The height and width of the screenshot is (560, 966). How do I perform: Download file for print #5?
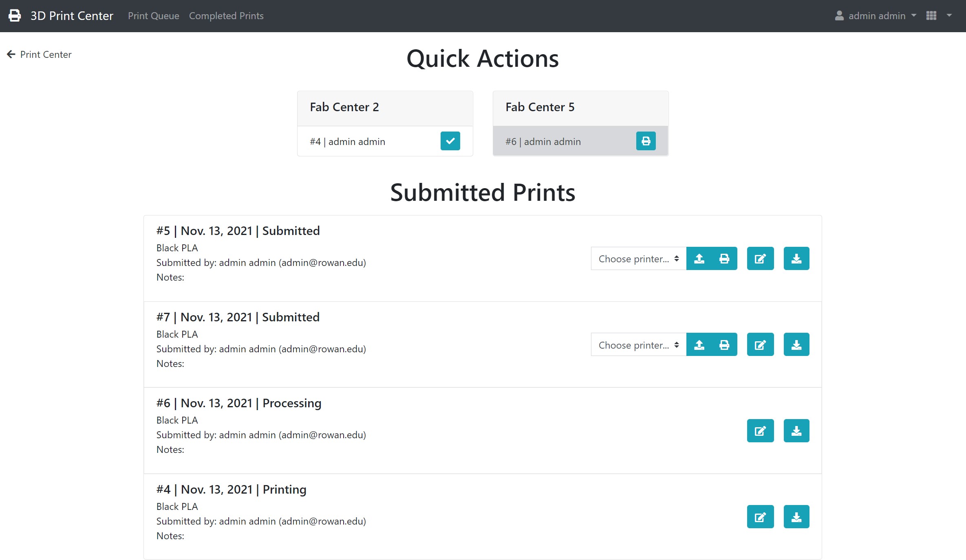pos(796,259)
